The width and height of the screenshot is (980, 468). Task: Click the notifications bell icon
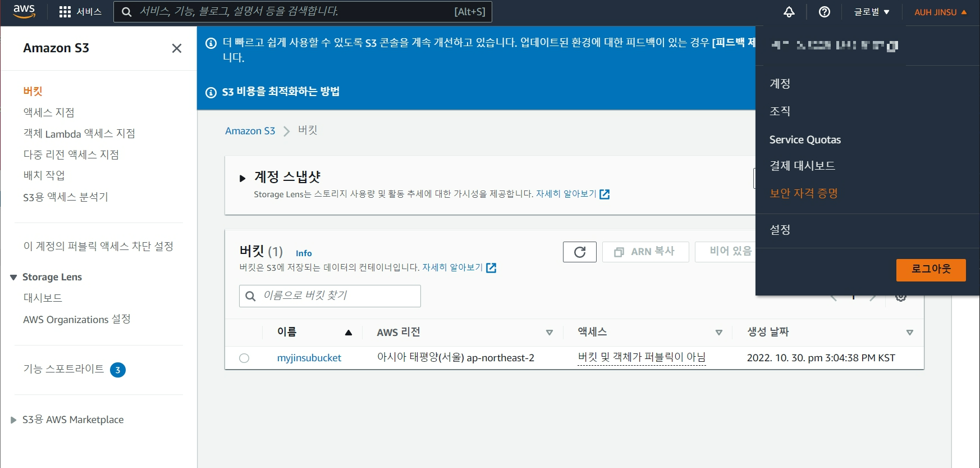(789, 12)
